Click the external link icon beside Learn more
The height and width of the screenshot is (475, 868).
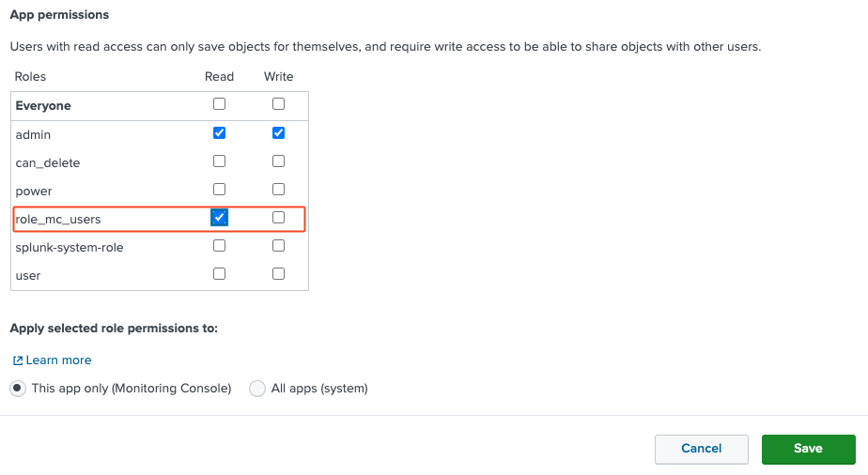pyautogui.click(x=17, y=360)
